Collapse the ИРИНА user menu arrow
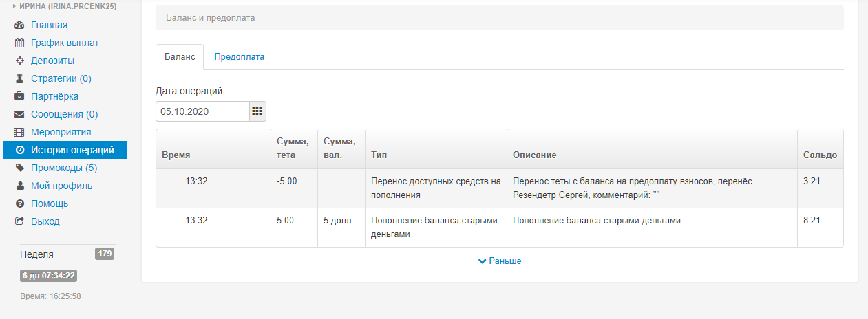Image resolution: width=868 pixels, height=319 pixels. [15, 6]
